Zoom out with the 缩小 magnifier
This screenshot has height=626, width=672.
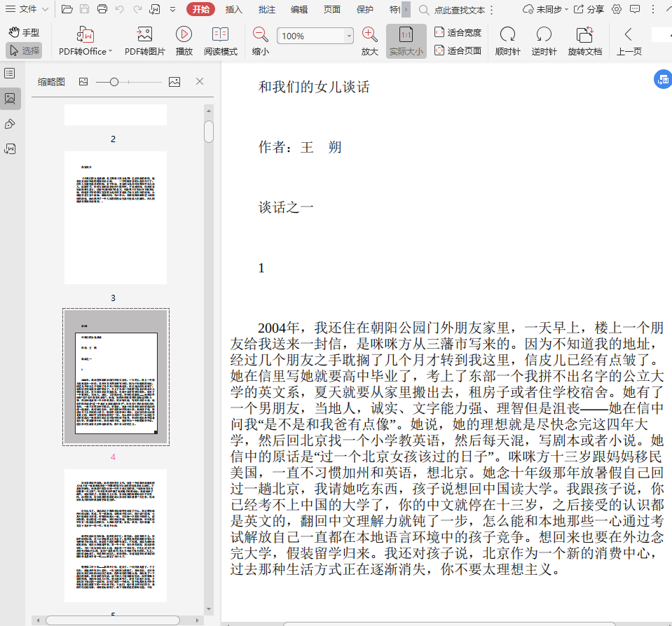[260, 41]
